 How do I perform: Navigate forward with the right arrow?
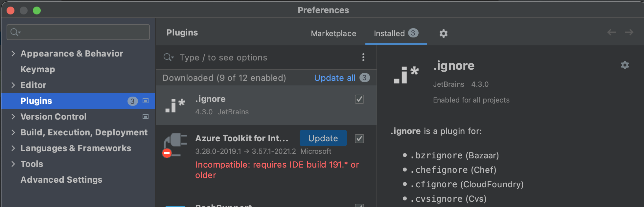[x=629, y=32]
